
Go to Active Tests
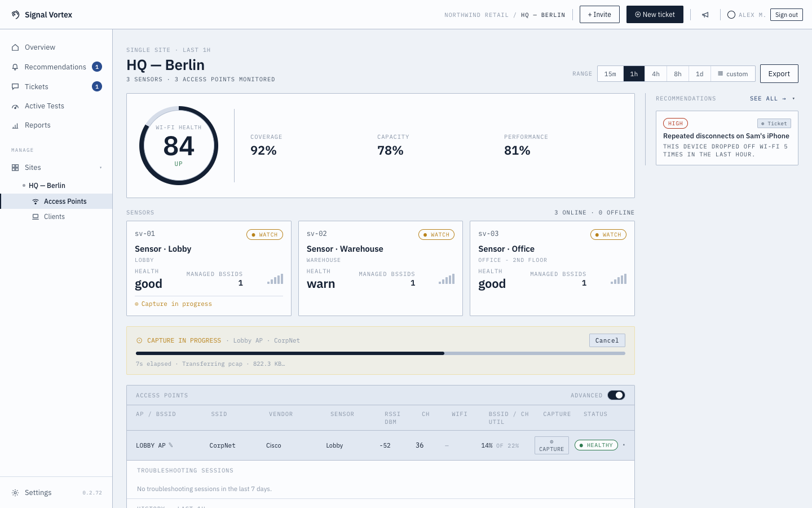point(56,106)
